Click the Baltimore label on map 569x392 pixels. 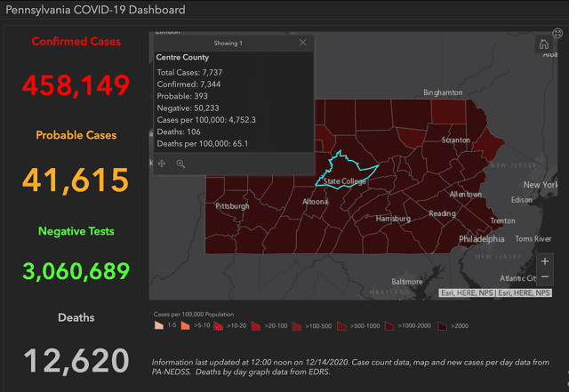(407, 282)
